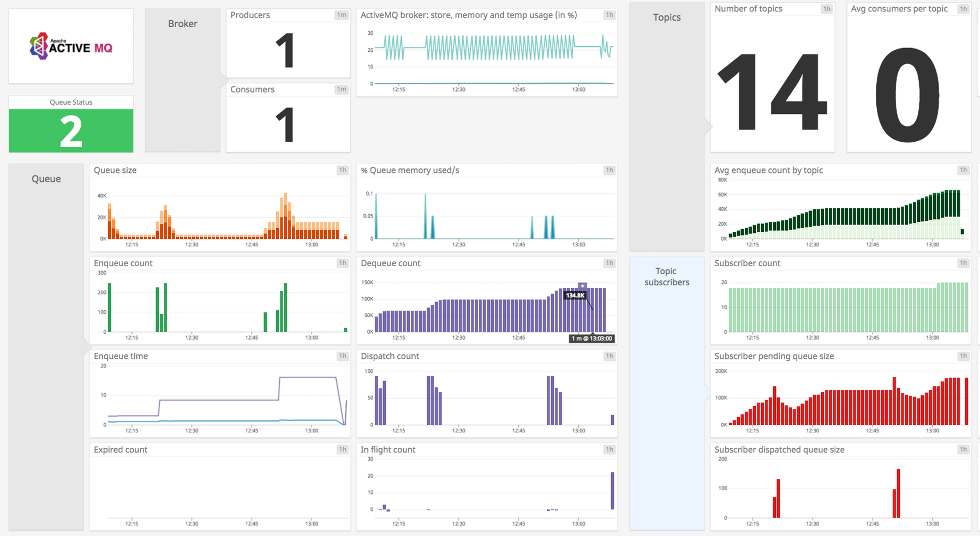Click the star marker on Dequeue count chart
980x536 pixels.
(x=582, y=286)
